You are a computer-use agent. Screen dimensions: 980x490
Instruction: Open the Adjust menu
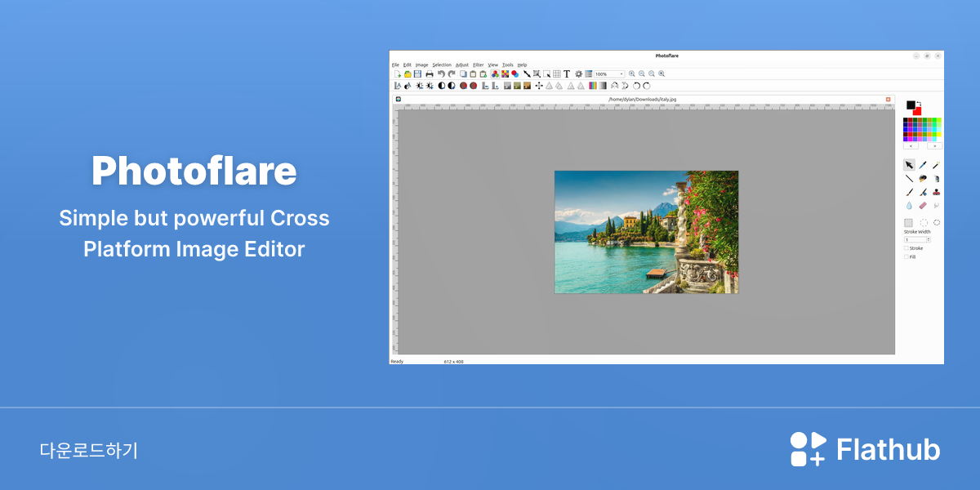click(x=462, y=65)
